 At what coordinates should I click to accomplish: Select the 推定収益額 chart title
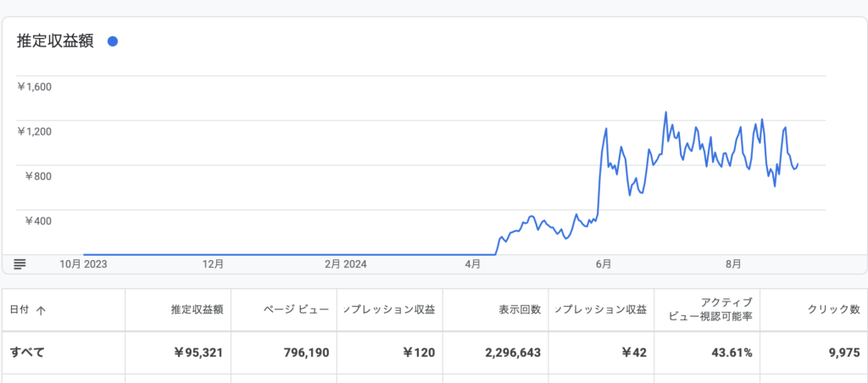tap(55, 42)
